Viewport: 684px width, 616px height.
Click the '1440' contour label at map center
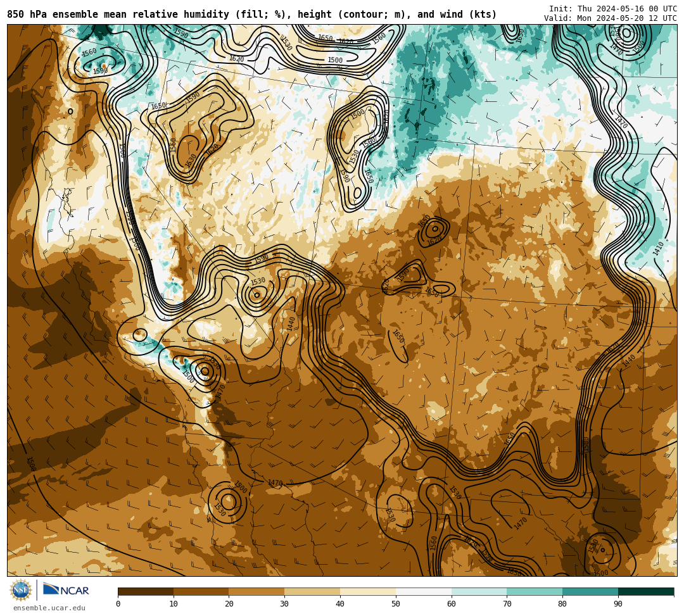291,324
